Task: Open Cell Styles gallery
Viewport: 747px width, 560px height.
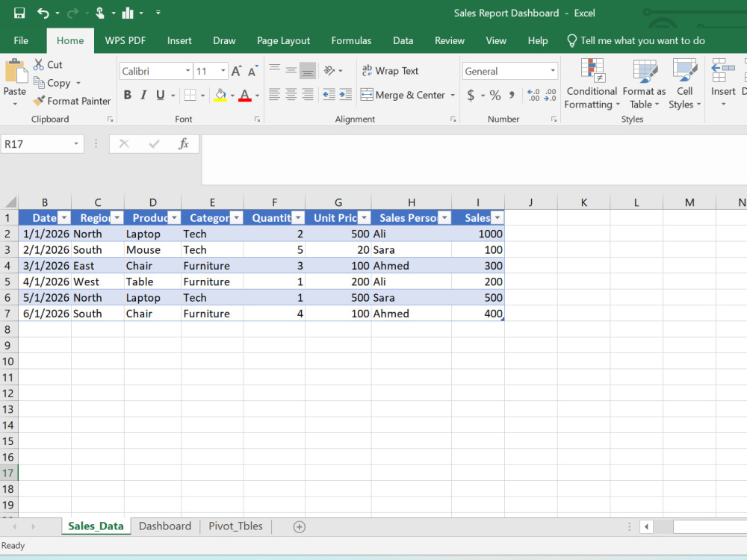Action: (684, 84)
